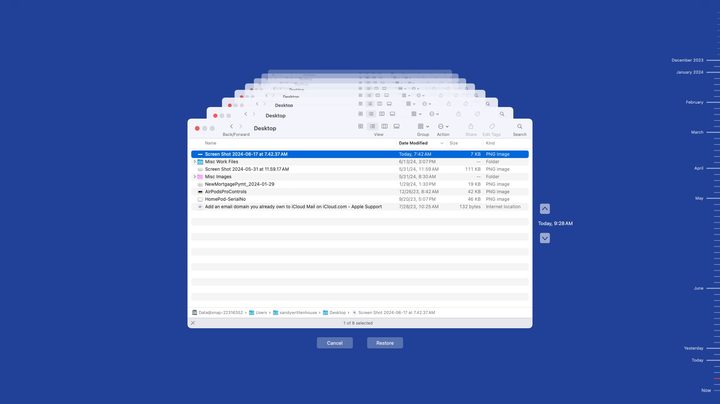Switch to gallery view in front window
Image resolution: width=720 pixels, height=404 pixels.
point(396,126)
